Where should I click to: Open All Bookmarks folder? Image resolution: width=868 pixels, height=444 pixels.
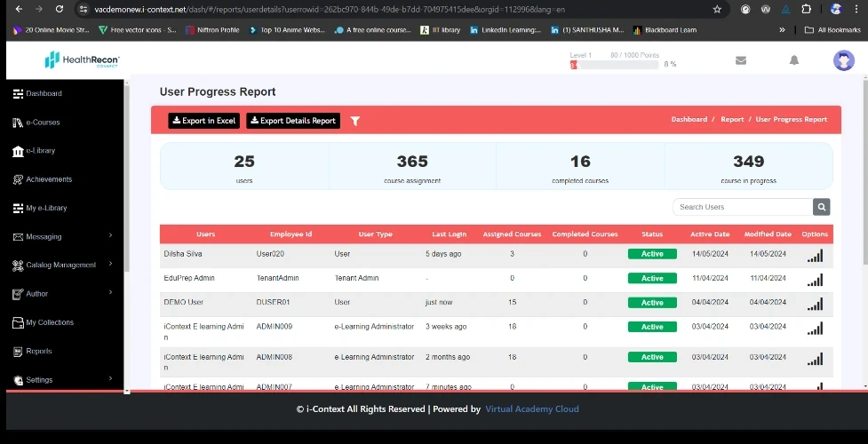pyautogui.click(x=832, y=30)
